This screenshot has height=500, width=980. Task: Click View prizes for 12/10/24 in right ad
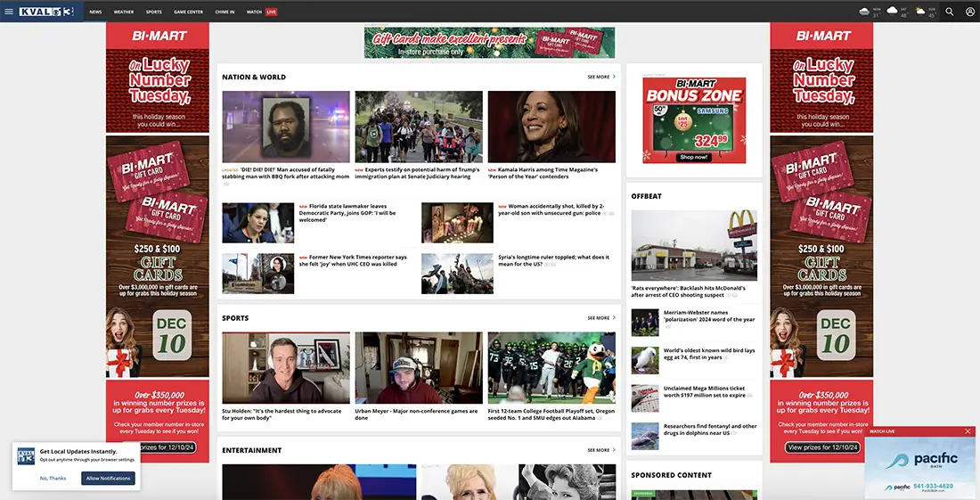[822, 447]
